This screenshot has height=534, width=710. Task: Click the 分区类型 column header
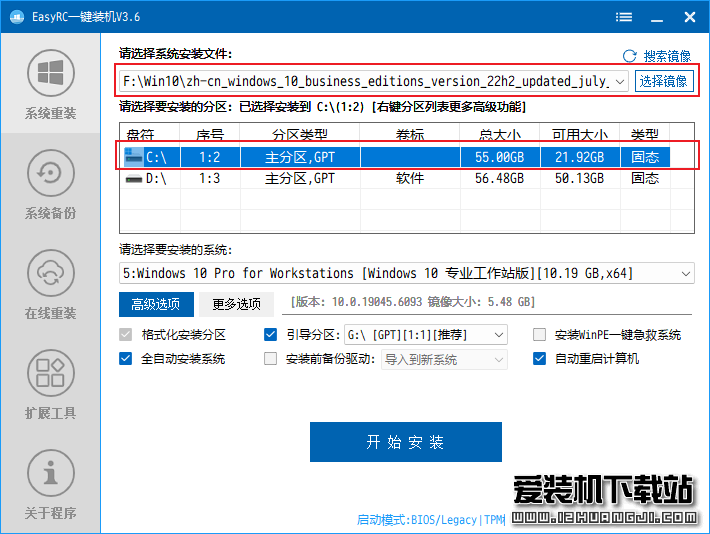(x=300, y=135)
